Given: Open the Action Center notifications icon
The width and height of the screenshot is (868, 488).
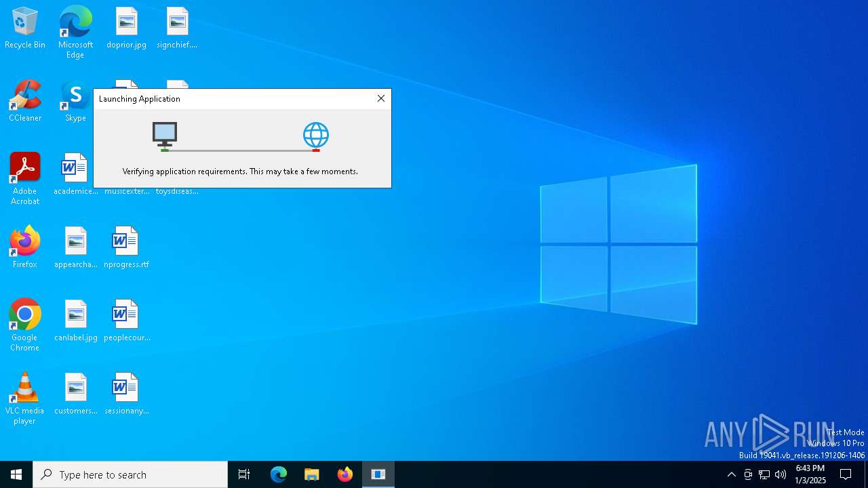Looking at the screenshot, I should tap(846, 474).
